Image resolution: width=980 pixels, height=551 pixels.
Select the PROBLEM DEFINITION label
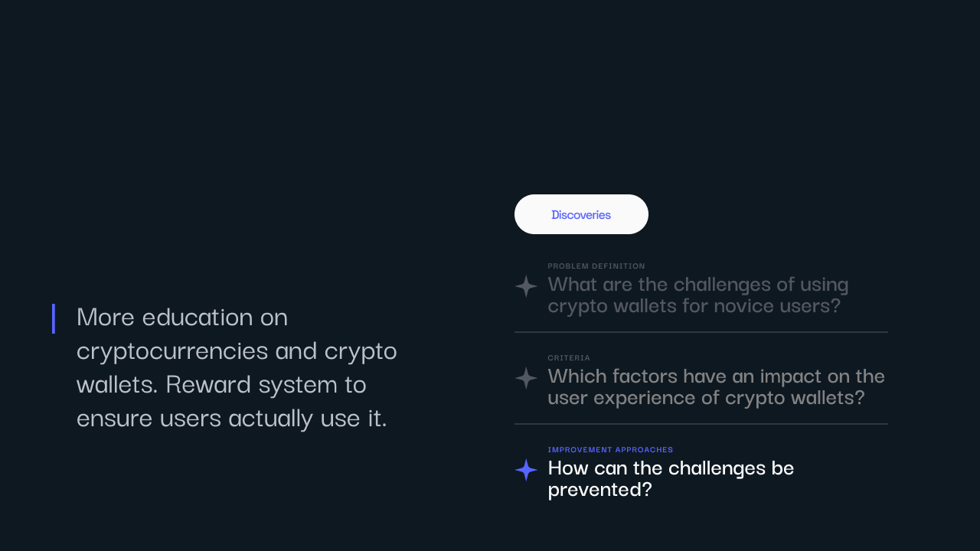click(x=596, y=266)
